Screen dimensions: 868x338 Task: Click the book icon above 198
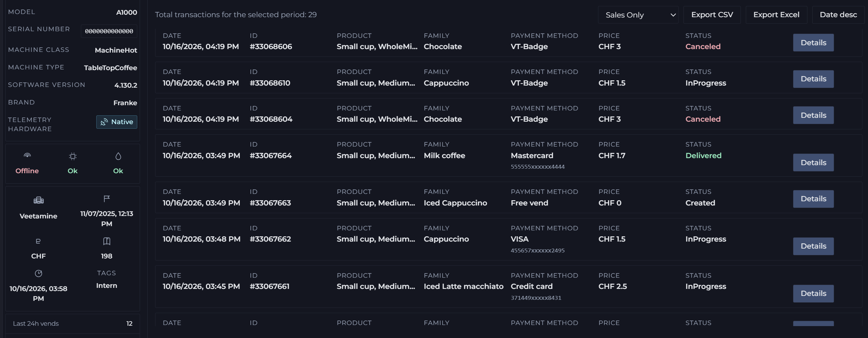coord(107,241)
